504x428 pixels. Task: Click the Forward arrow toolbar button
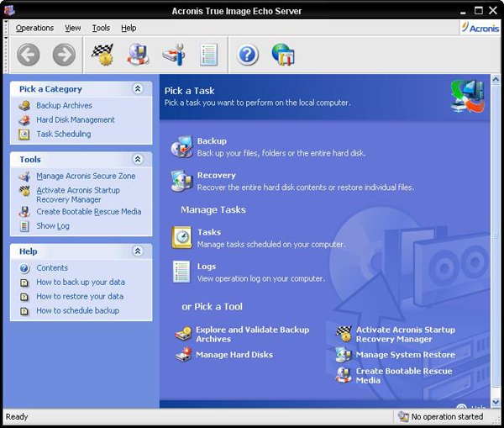(64, 55)
